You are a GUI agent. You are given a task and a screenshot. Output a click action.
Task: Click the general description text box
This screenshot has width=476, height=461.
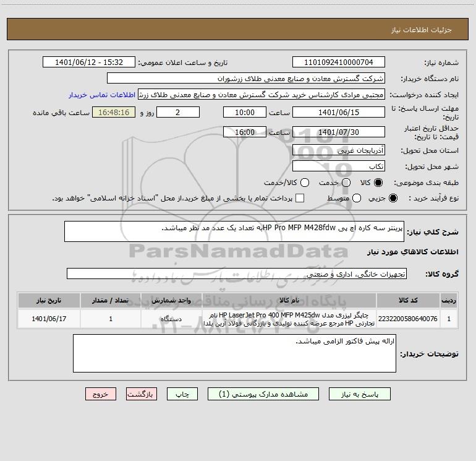point(234,231)
